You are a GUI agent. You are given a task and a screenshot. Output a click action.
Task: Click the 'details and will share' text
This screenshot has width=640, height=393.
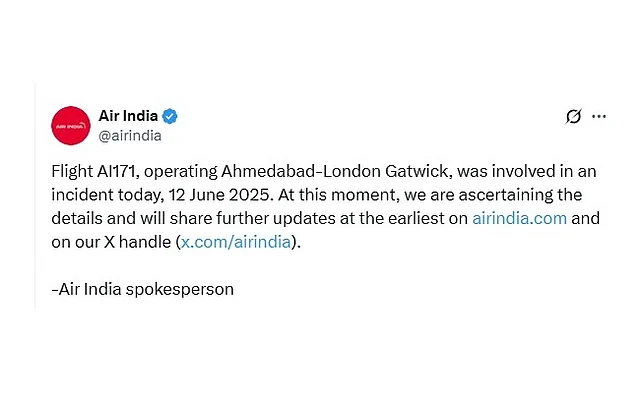[x=131, y=218]
